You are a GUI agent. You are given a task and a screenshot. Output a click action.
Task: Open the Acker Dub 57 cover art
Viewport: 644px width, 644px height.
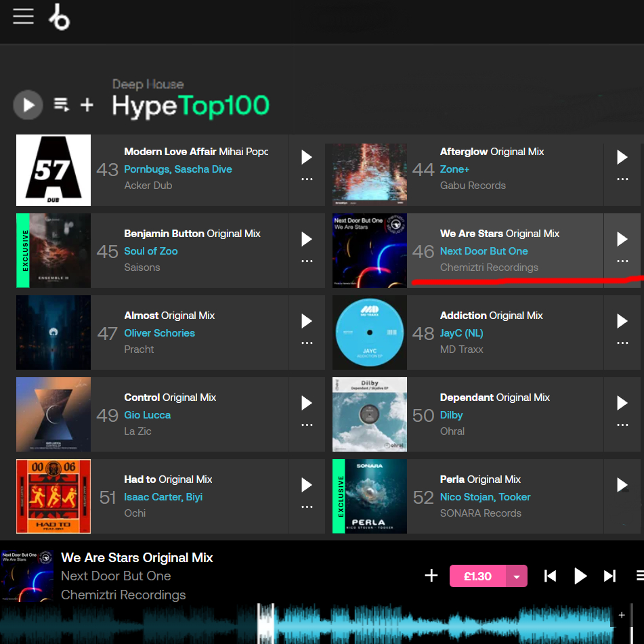click(x=53, y=170)
